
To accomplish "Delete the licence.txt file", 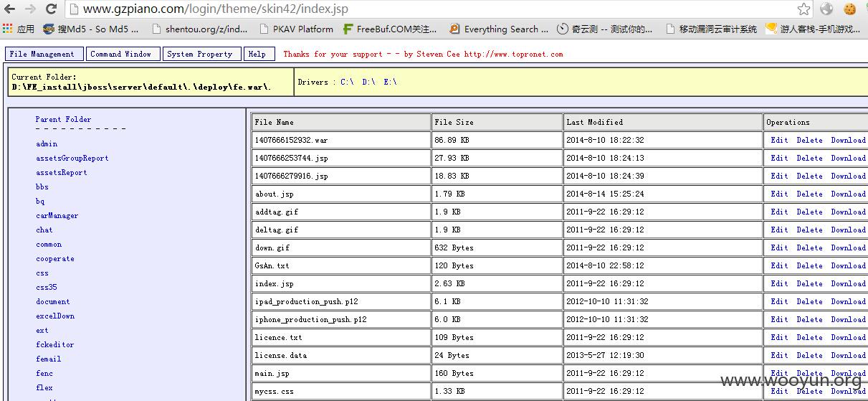I will click(x=809, y=338).
